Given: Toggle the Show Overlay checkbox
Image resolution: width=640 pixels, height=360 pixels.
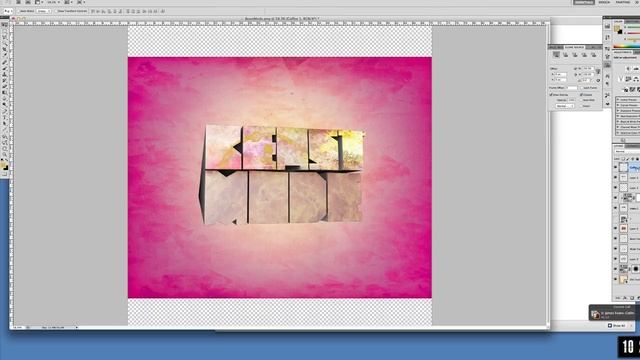Looking at the screenshot, I should 551,95.
